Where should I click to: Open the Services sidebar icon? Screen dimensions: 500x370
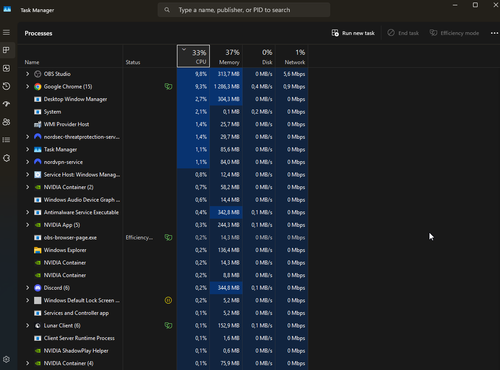pyautogui.click(x=6, y=158)
